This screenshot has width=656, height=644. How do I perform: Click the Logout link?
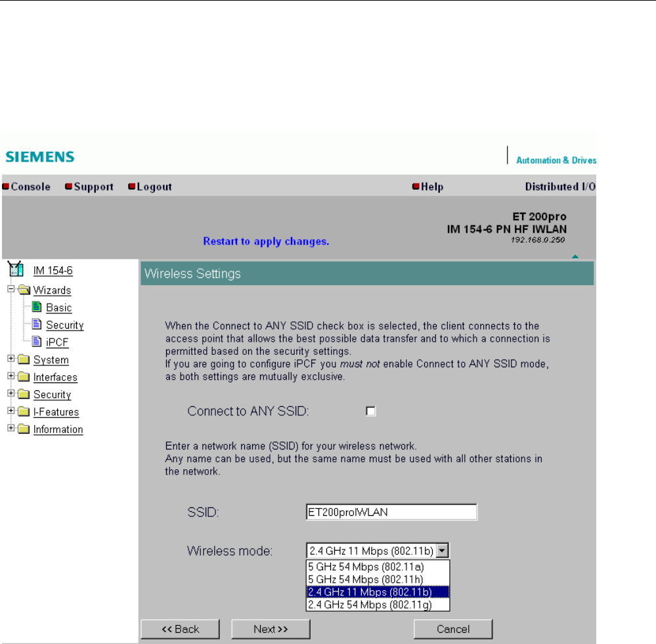click(154, 187)
